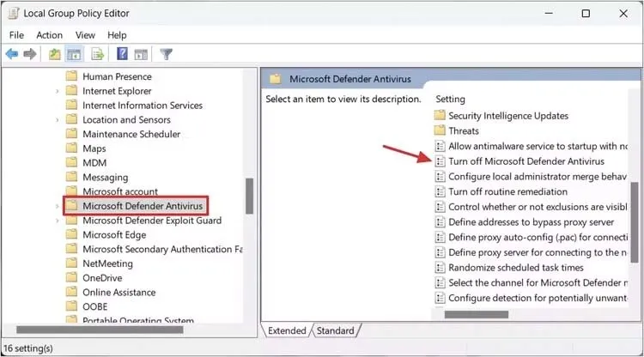Open the View menu
The height and width of the screenshot is (357, 644).
pyautogui.click(x=85, y=35)
